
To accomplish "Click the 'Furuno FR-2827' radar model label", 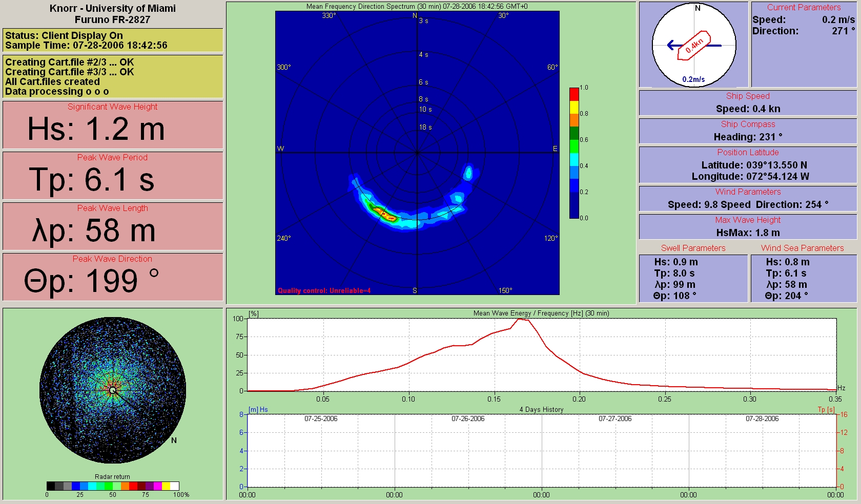I will [113, 19].
